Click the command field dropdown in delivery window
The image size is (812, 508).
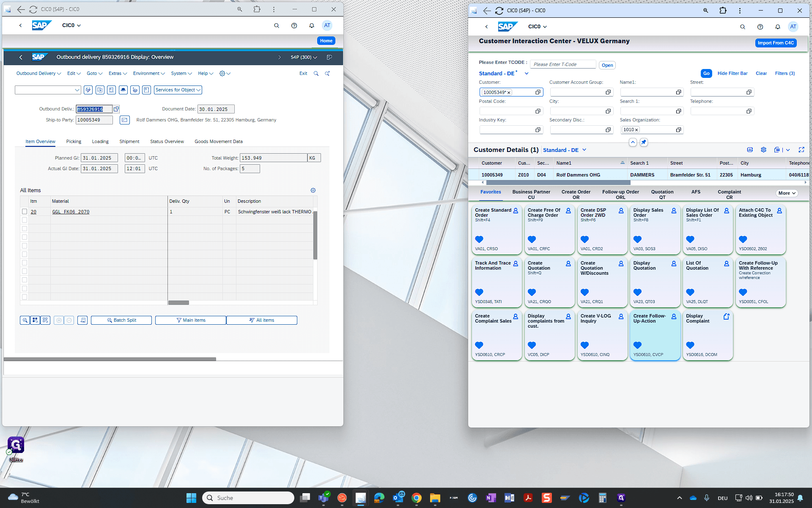[77, 90]
